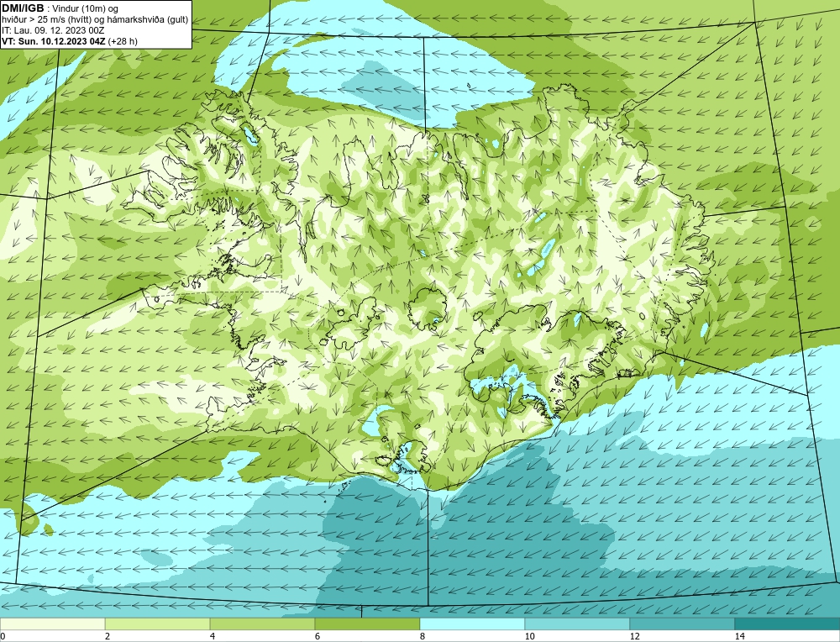This screenshot has height=642, width=840.
Task: Click the initial time line 'IT: Lau. 09. 12. 2023 00Z'
Action: click(53, 30)
